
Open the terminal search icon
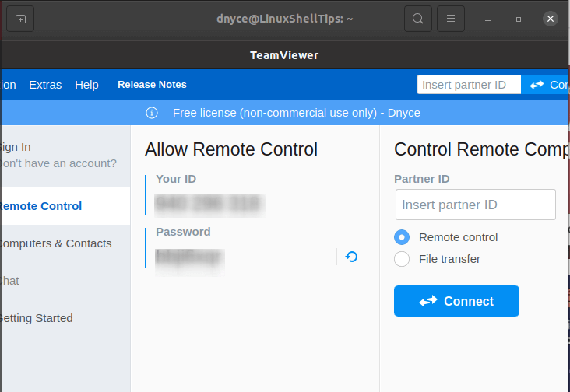[x=418, y=19]
